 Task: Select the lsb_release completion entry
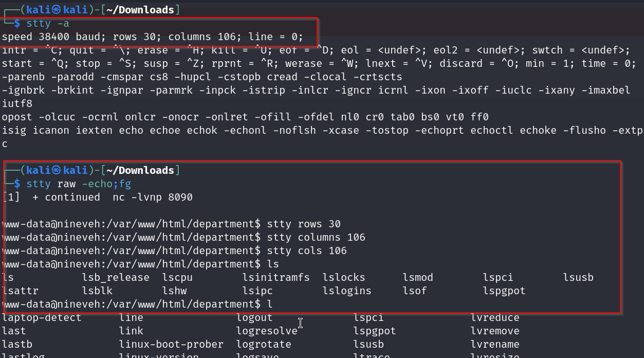[x=116, y=277]
